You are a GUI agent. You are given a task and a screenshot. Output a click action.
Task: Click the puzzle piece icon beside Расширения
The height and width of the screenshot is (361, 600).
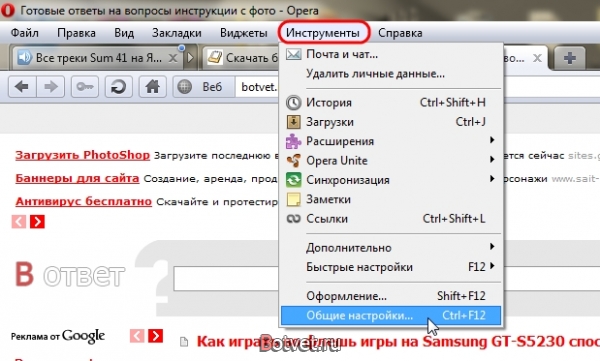point(293,141)
